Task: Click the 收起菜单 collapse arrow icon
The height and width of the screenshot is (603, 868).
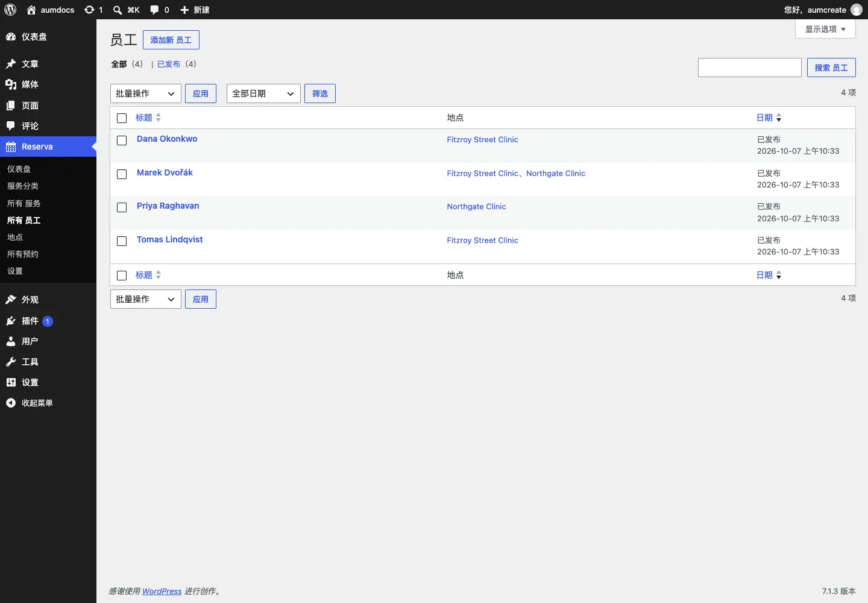Action: [x=11, y=403]
